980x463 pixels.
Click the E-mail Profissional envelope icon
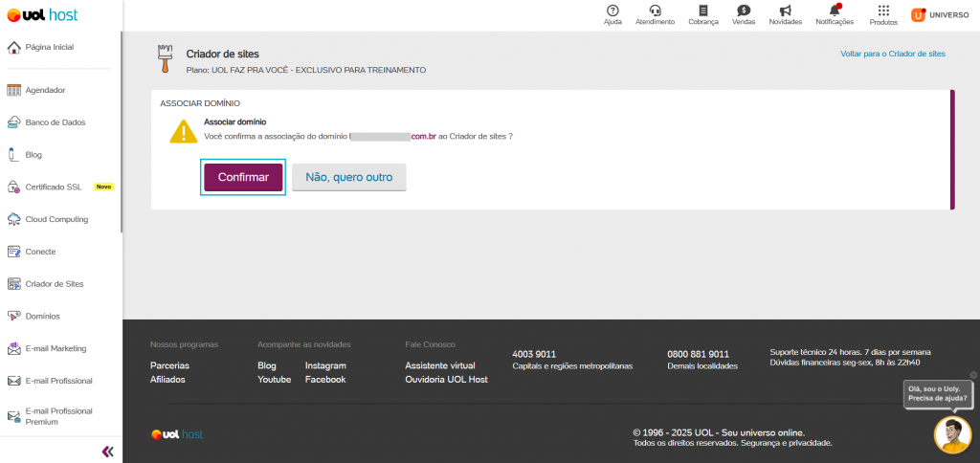(13, 381)
